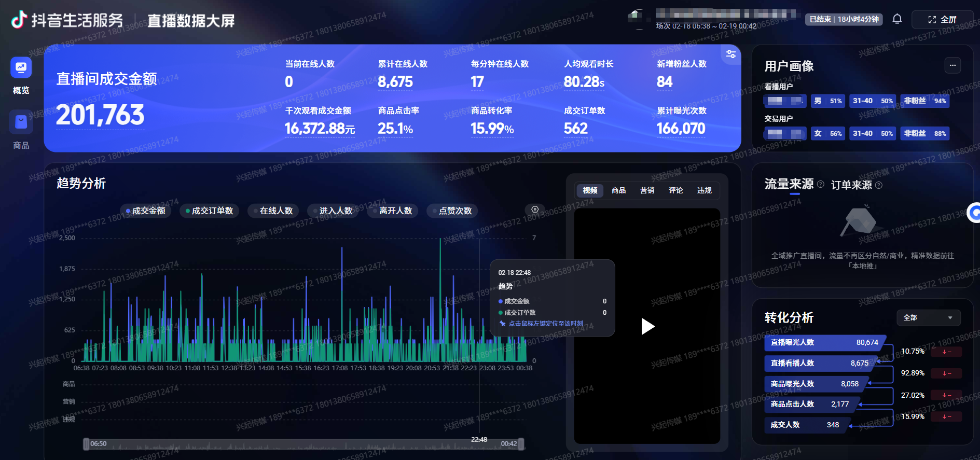Click the 本地推 link in the traffic notice
The height and width of the screenshot is (460, 980).
(x=863, y=266)
